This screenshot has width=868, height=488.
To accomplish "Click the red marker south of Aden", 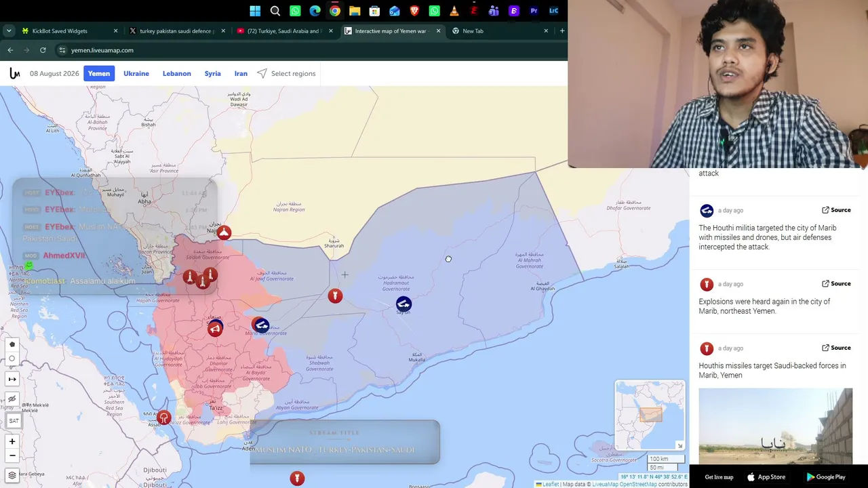I will pos(297,479).
